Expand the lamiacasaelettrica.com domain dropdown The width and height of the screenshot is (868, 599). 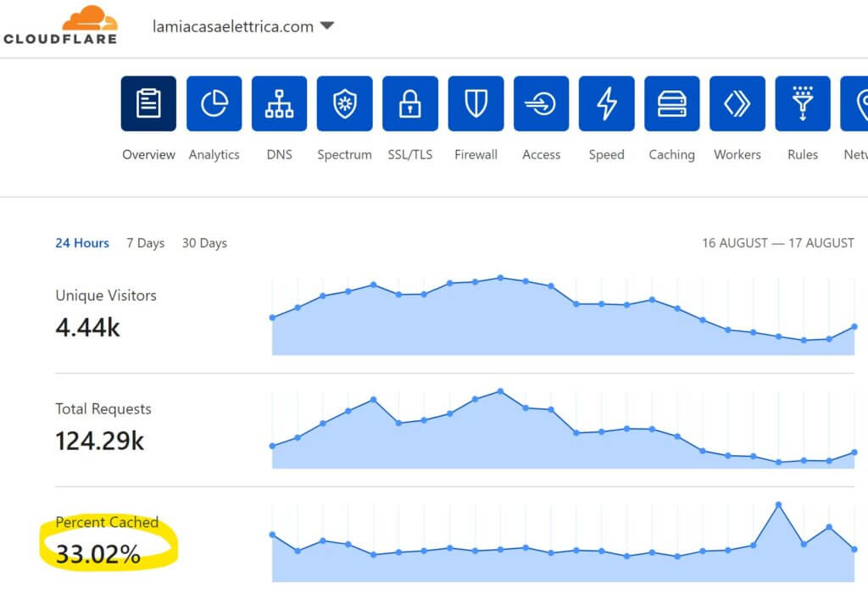coord(326,26)
